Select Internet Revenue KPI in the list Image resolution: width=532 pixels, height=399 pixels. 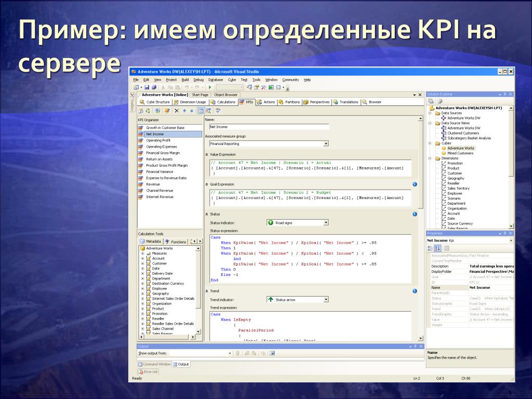[159, 197]
